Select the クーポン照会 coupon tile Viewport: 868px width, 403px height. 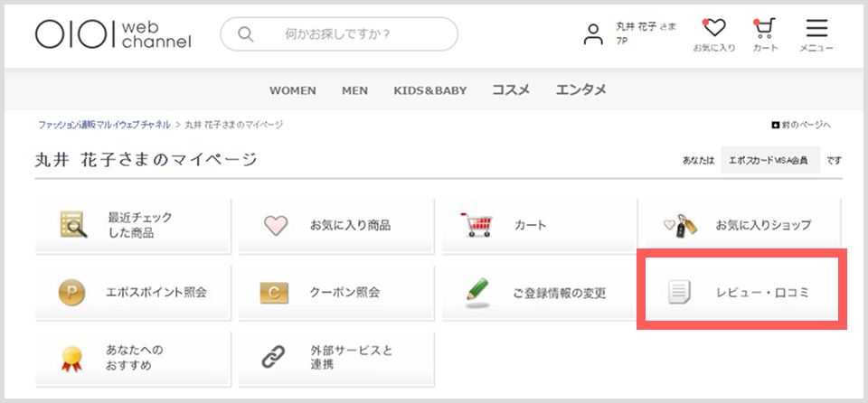tap(336, 292)
